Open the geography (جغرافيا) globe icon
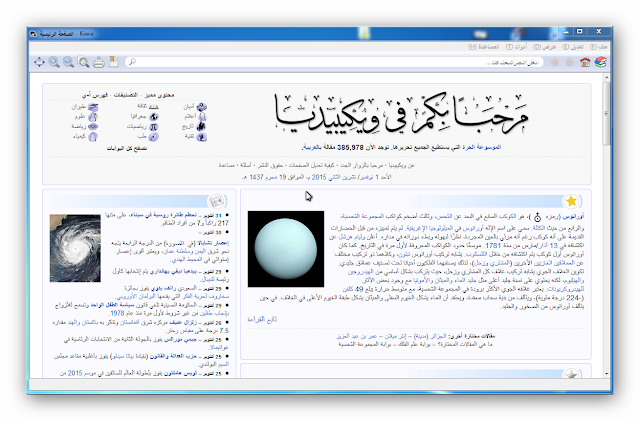The width and height of the screenshot is (640, 421). coord(154,117)
